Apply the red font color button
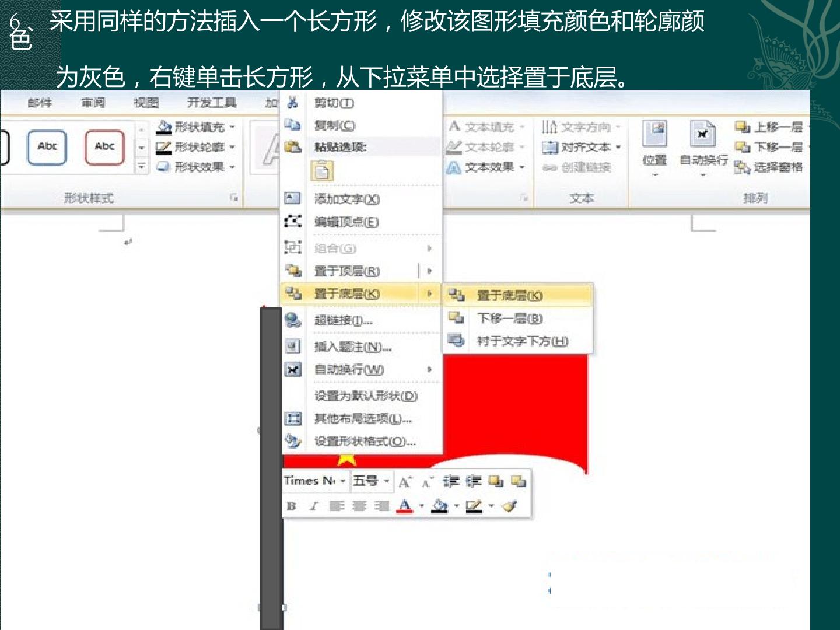This screenshot has height=630, width=840. point(405,506)
